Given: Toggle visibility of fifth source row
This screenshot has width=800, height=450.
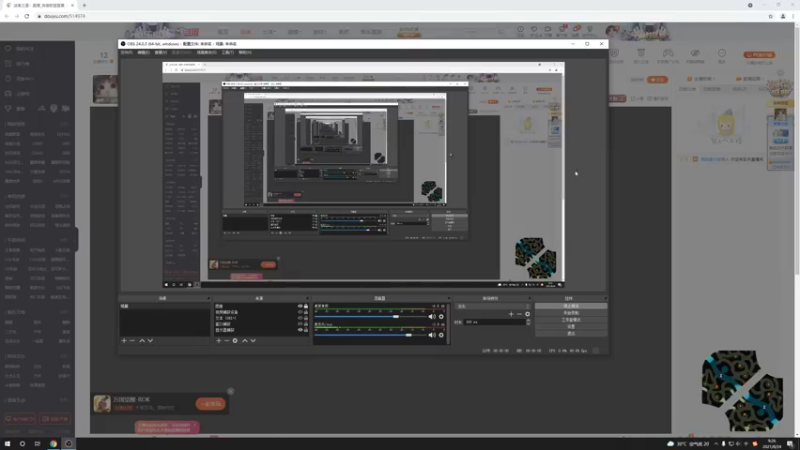Looking at the screenshot, I should pos(300,330).
